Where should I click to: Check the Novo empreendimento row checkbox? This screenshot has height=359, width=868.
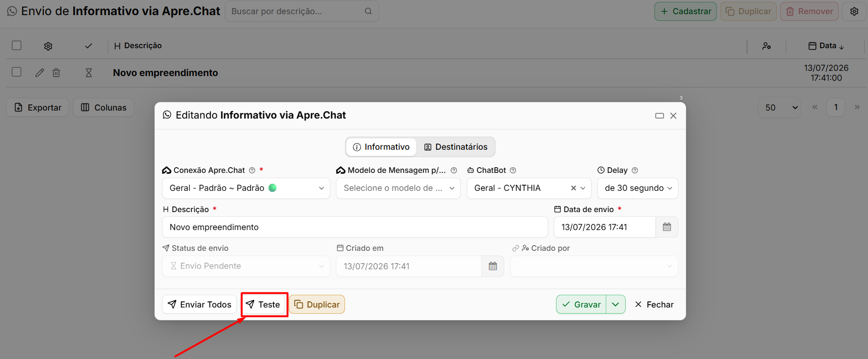[x=17, y=72]
